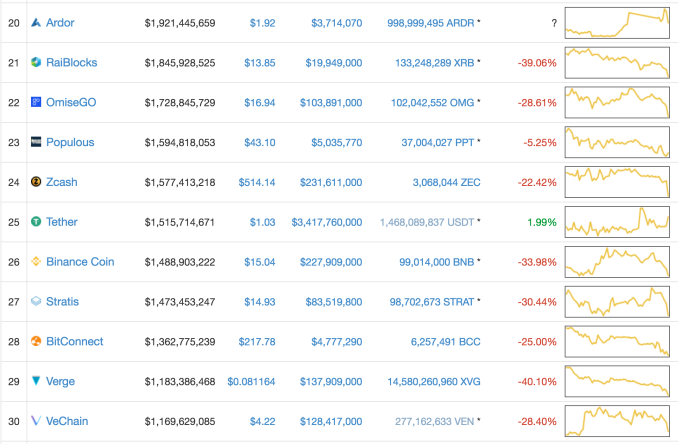Click the Verge coin logo icon
The image size is (680, 444).
tap(36, 381)
